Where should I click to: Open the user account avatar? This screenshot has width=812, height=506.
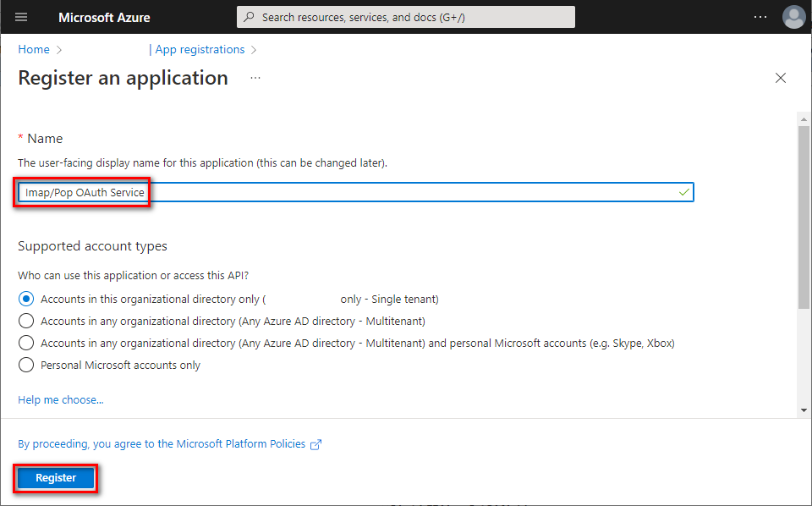click(793, 17)
